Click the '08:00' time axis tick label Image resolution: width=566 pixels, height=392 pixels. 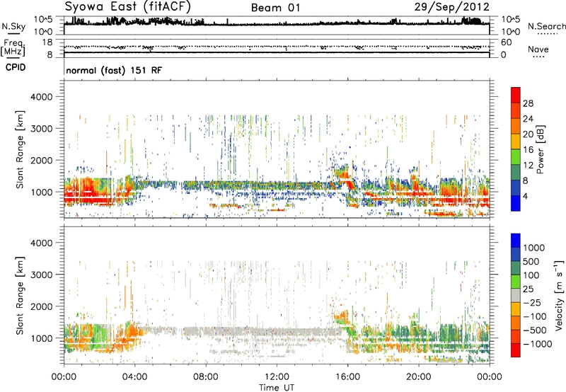point(206,377)
